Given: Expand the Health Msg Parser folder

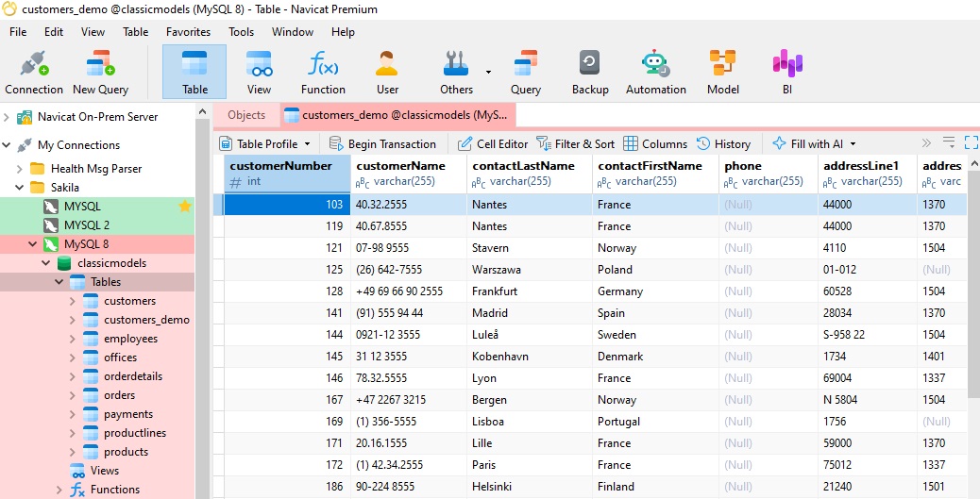Looking at the screenshot, I should 20,169.
